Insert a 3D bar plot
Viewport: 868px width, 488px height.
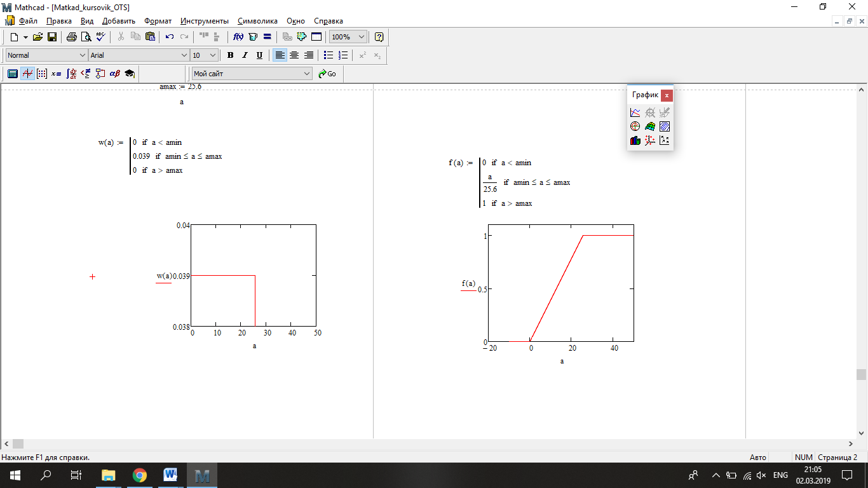(x=635, y=140)
